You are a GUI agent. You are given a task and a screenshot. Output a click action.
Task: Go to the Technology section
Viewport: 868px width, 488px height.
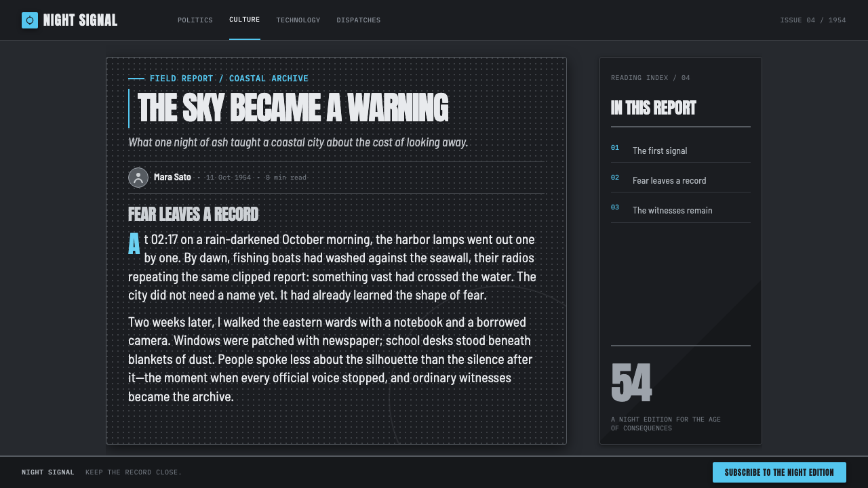pos(298,20)
